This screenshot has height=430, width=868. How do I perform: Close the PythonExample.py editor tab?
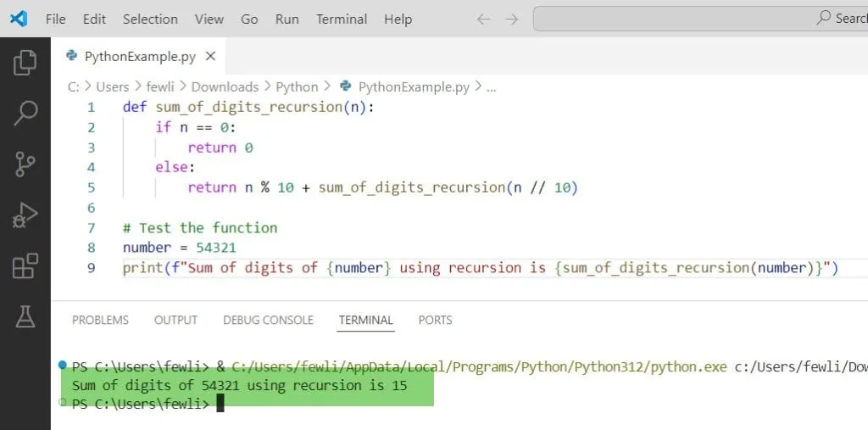tap(211, 57)
